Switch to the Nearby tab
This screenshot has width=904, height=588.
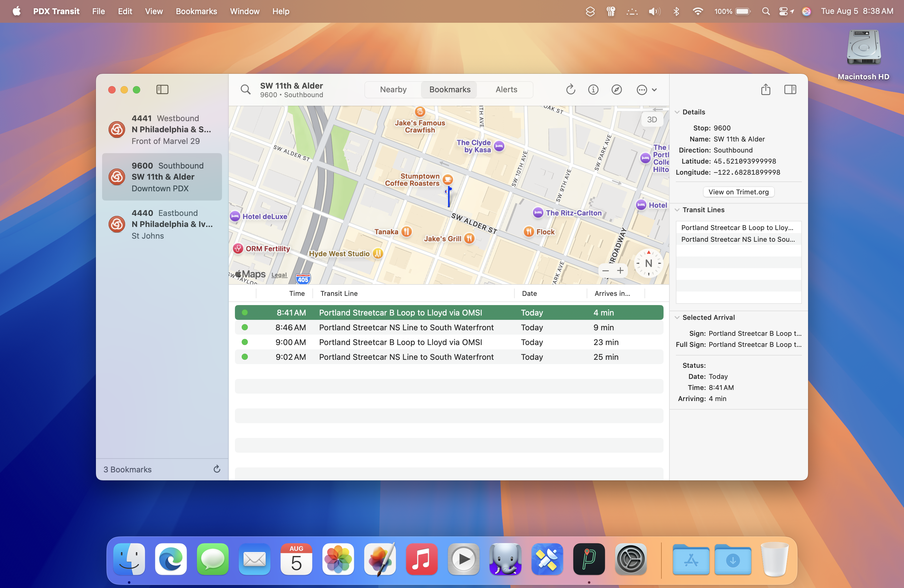pyautogui.click(x=393, y=89)
